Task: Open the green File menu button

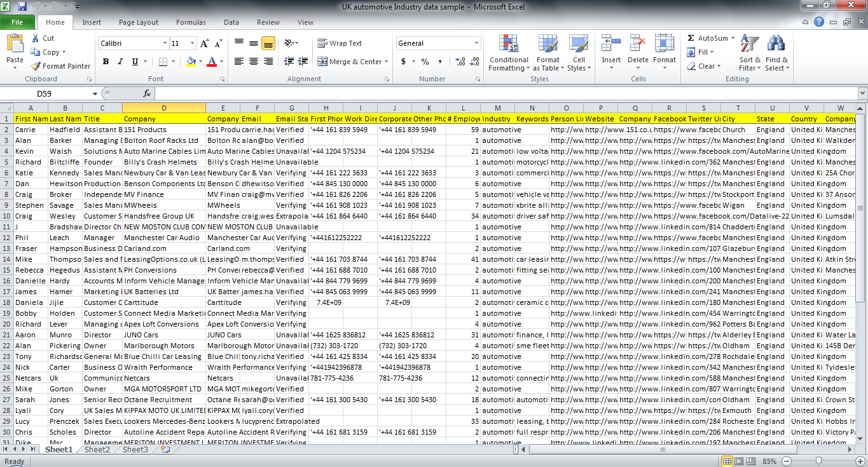Action: (17, 22)
